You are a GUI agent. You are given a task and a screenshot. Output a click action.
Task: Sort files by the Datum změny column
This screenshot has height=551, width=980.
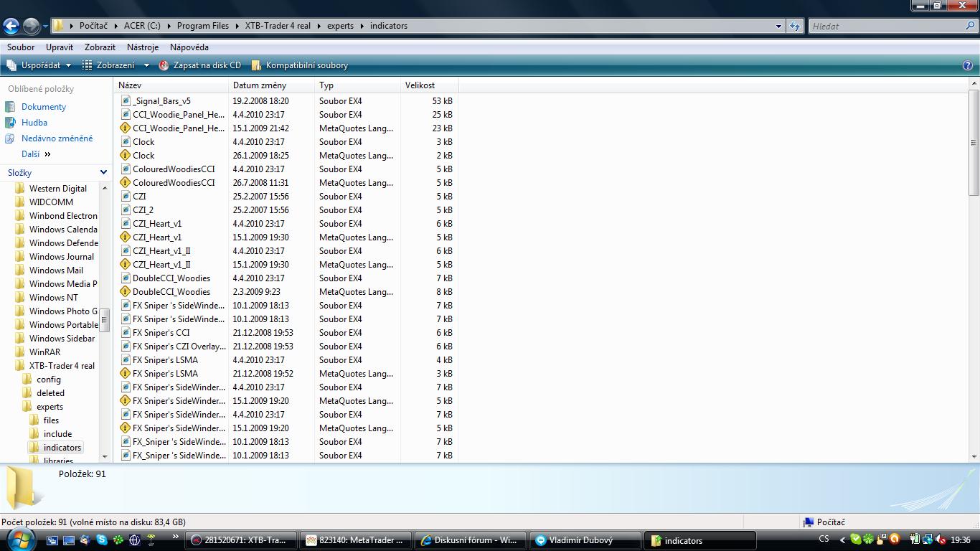272,85
